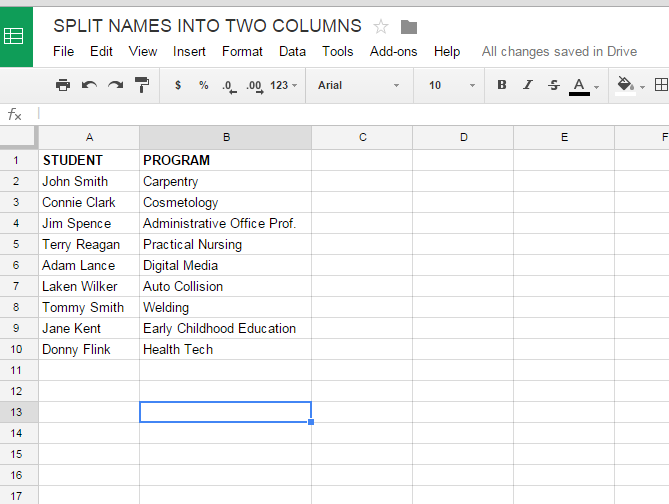Select cell containing 'Adam Lance'
The image size is (669, 504).
89,265
